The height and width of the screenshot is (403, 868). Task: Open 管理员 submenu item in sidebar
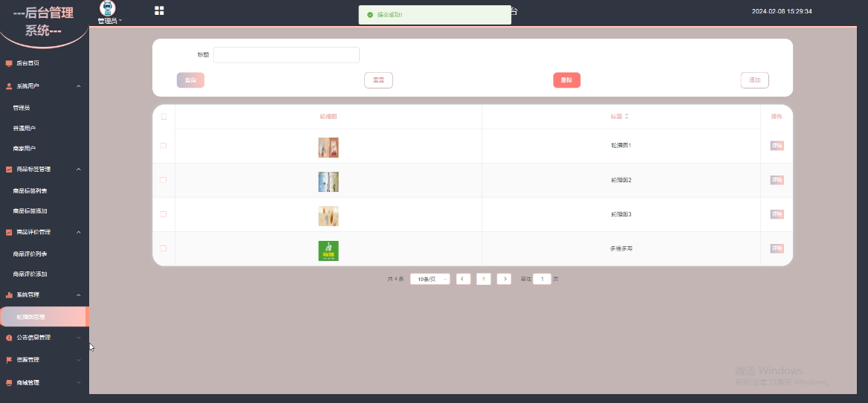click(22, 108)
